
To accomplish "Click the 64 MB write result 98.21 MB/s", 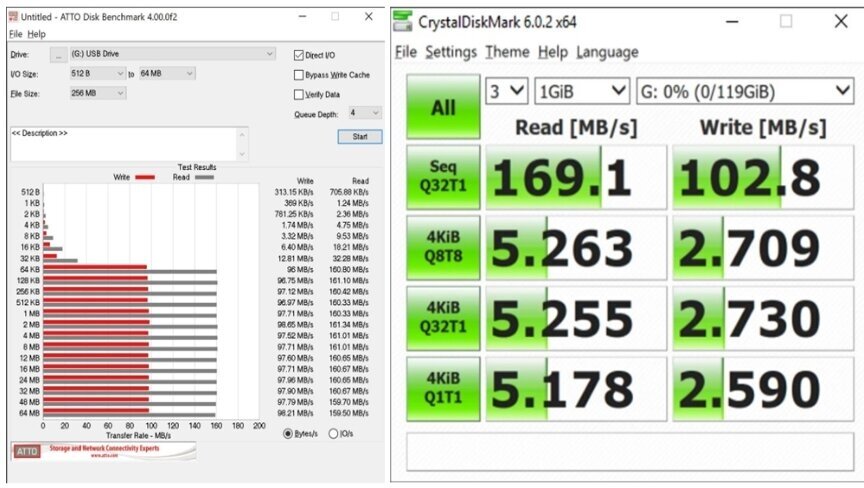I will [x=296, y=413].
